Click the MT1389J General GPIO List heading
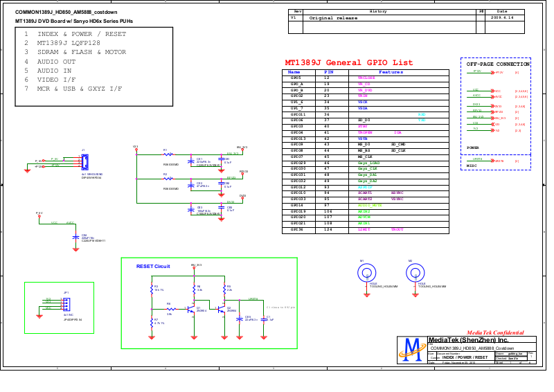554x392 pixels. (x=348, y=62)
